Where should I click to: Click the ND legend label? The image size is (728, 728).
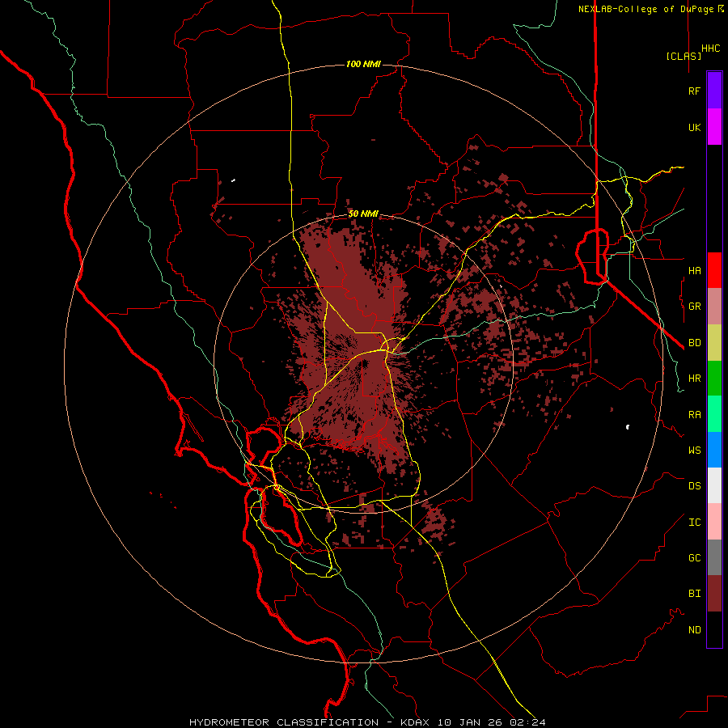tap(694, 630)
